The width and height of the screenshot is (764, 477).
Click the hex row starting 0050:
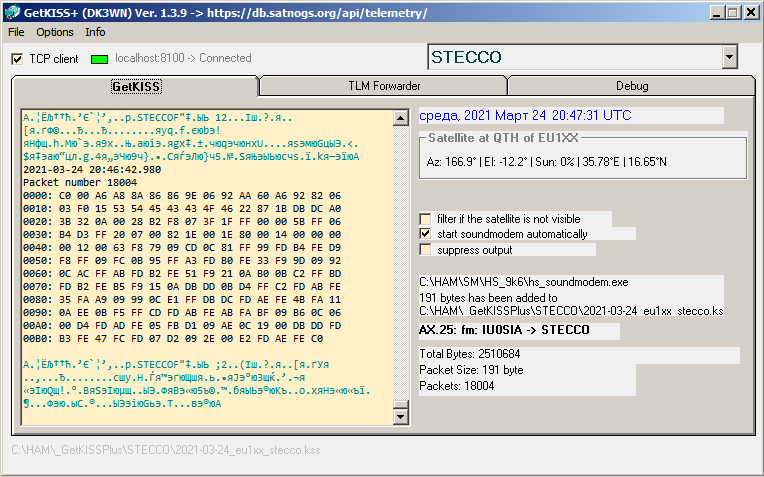[182, 261]
